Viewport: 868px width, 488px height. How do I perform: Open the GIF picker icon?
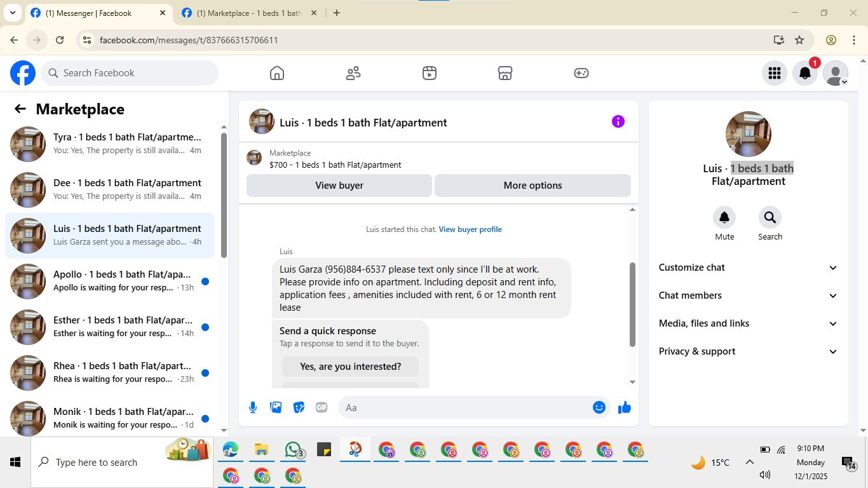tap(322, 407)
